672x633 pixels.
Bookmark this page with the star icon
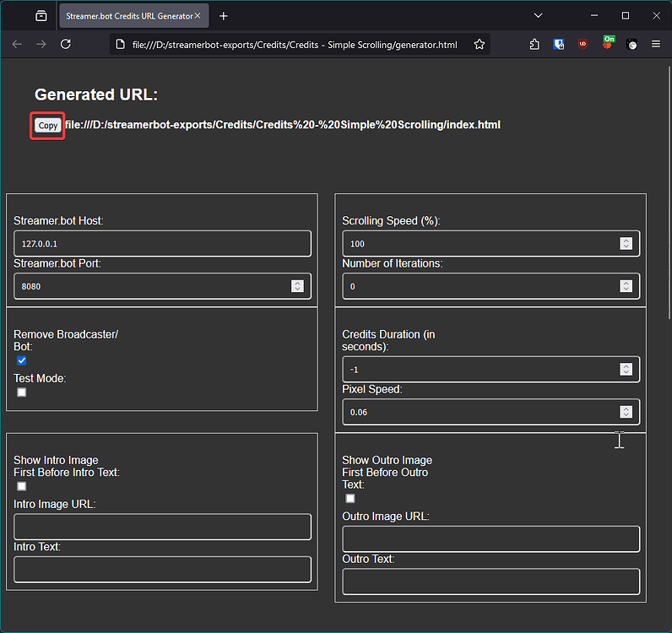tap(480, 44)
